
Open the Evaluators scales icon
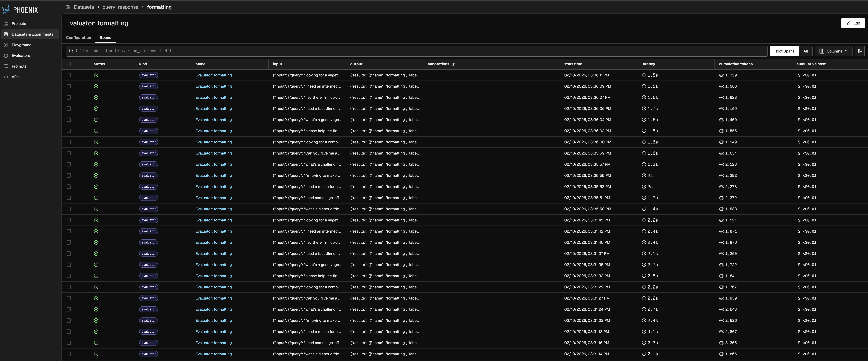click(6, 56)
